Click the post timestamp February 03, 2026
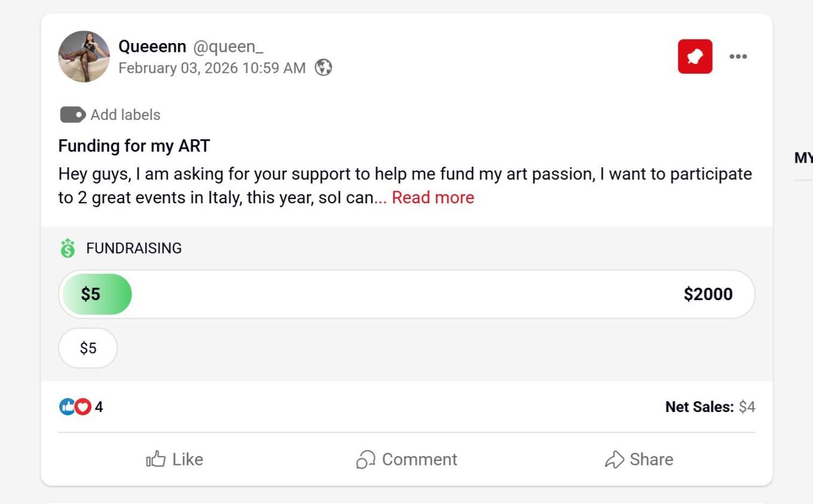813x504 pixels. click(x=212, y=68)
